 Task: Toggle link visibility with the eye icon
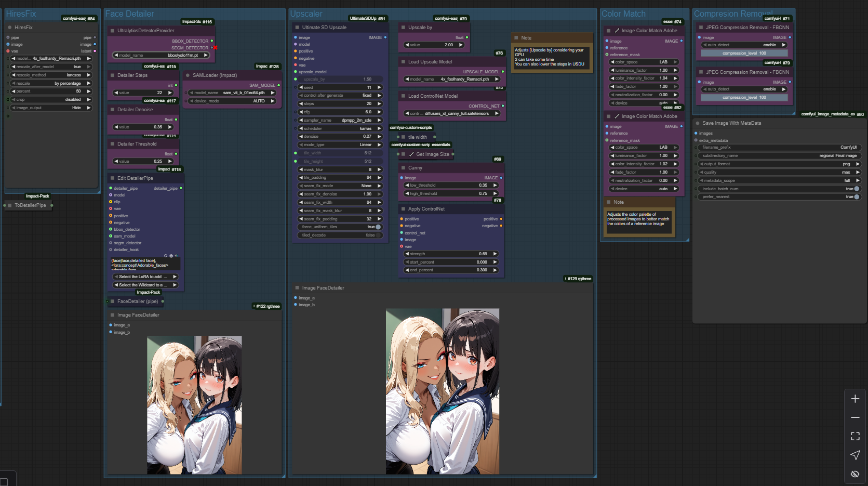(855, 474)
